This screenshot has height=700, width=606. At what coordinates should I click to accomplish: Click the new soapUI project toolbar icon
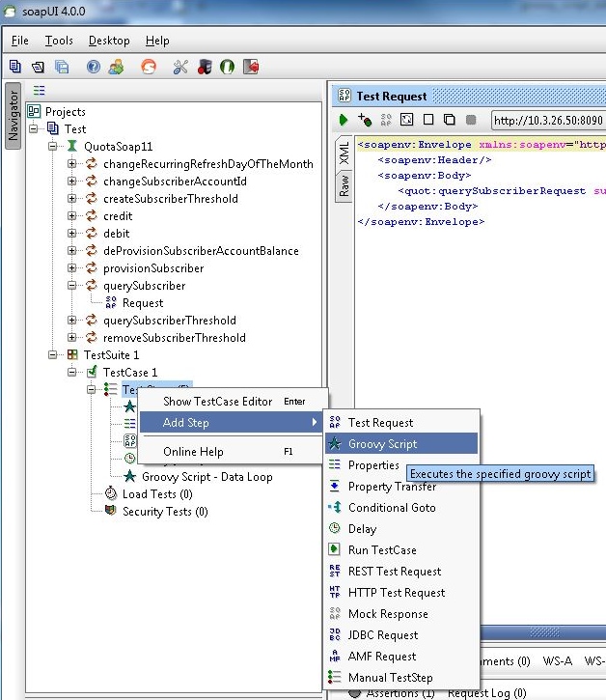click(15, 67)
